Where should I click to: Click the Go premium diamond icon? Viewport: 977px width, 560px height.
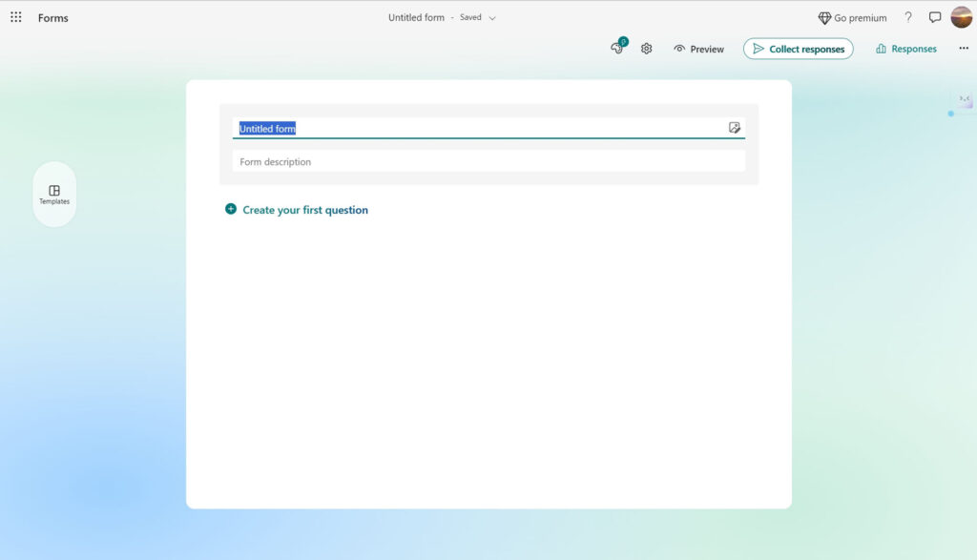pos(824,18)
